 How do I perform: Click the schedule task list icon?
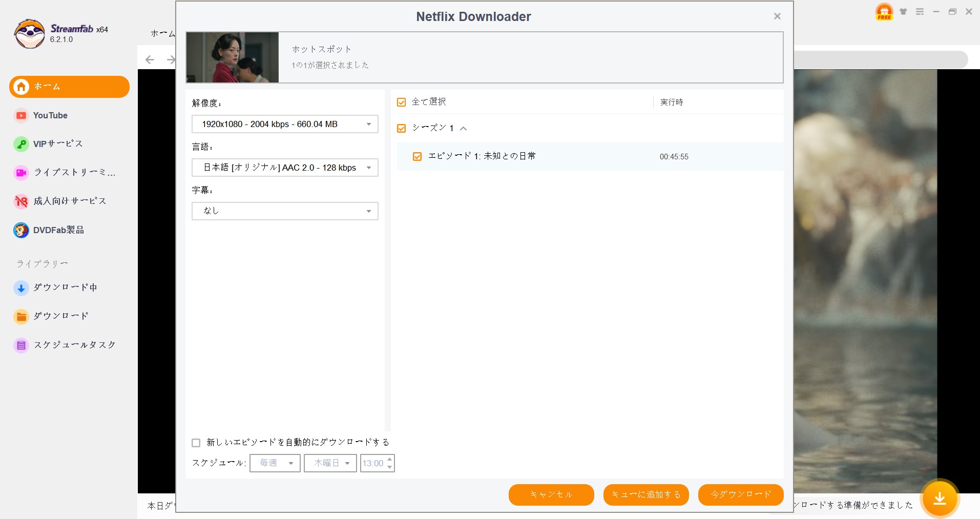pos(21,345)
